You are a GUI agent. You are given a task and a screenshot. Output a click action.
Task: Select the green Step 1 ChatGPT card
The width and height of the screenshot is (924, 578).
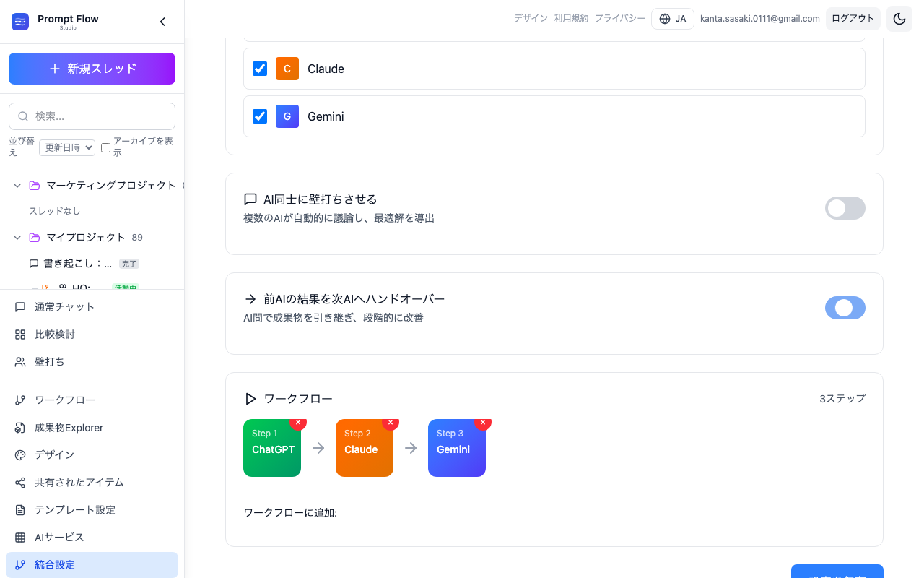[x=272, y=448]
